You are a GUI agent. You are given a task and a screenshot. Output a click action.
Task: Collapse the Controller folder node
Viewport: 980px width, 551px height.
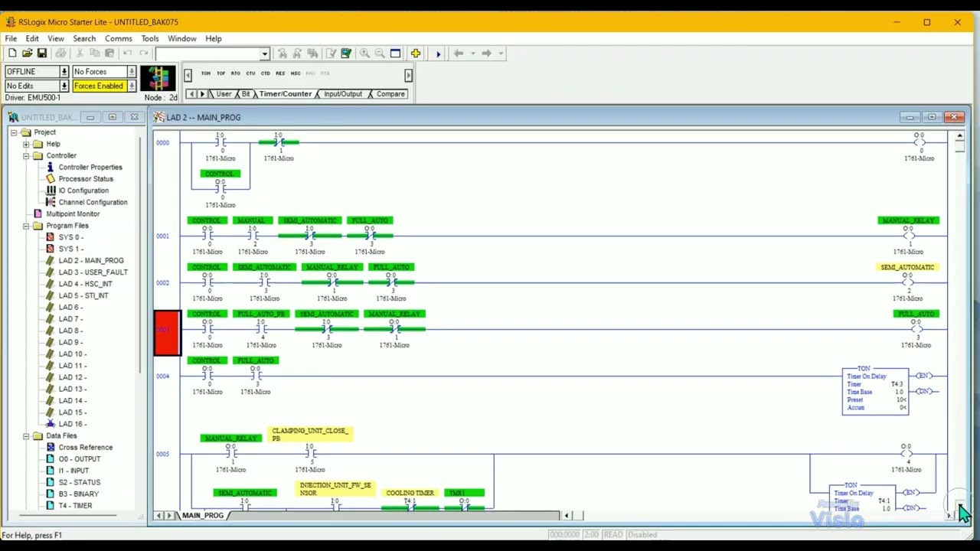click(x=26, y=156)
